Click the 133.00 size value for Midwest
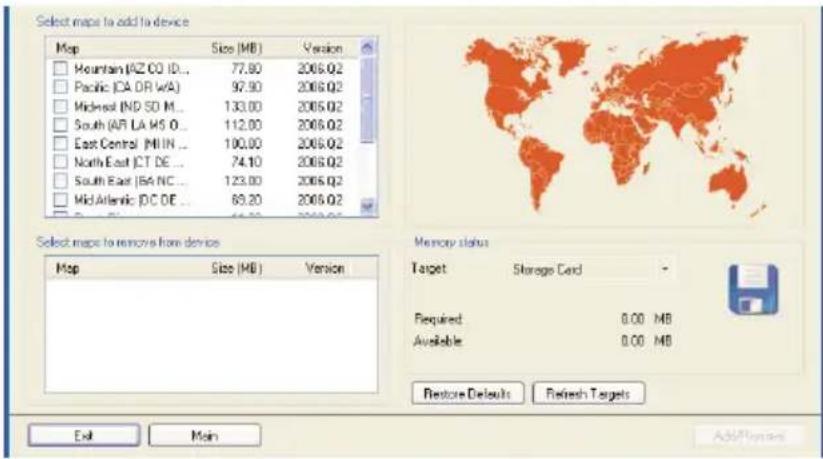Image resolution: width=823 pixels, height=459 pixels. click(243, 106)
